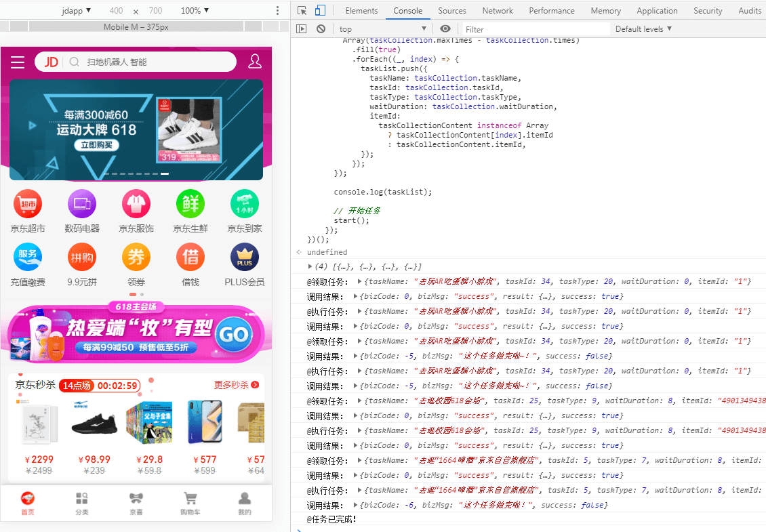
Task: Open the 京东服饰 category icon
Action: [136, 204]
